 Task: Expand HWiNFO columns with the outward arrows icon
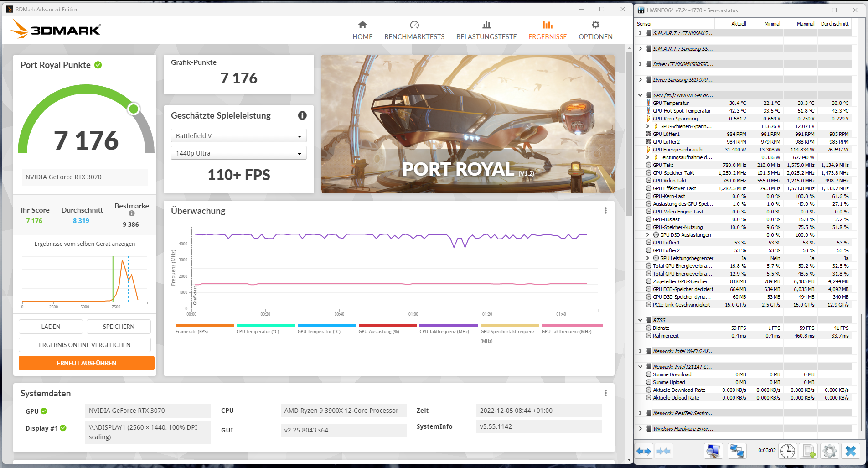coord(644,451)
